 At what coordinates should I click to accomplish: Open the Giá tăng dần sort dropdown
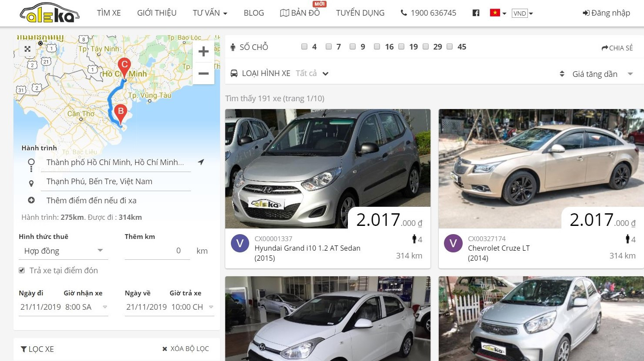602,74
